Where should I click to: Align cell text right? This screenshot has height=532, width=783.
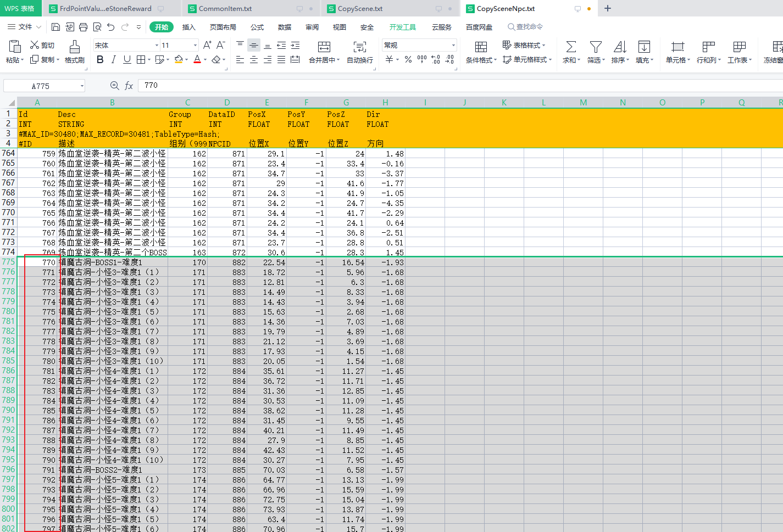pyautogui.click(x=268, y=59)
